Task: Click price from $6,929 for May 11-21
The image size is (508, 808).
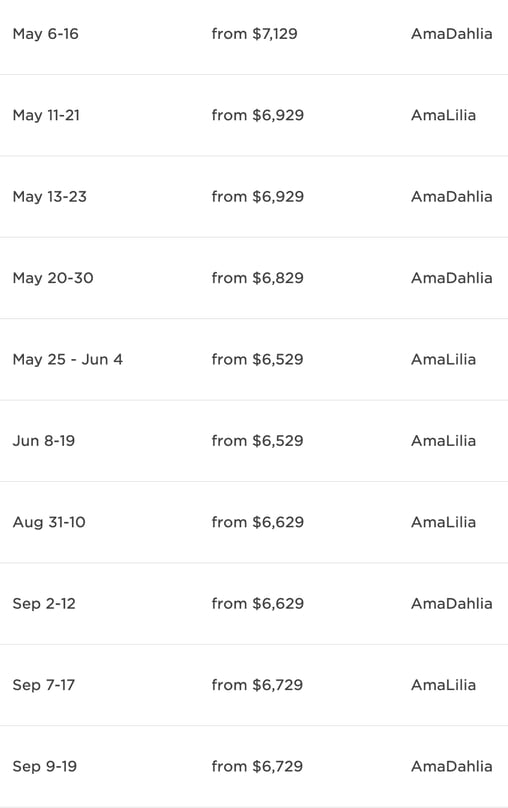Action: (258, 115)
